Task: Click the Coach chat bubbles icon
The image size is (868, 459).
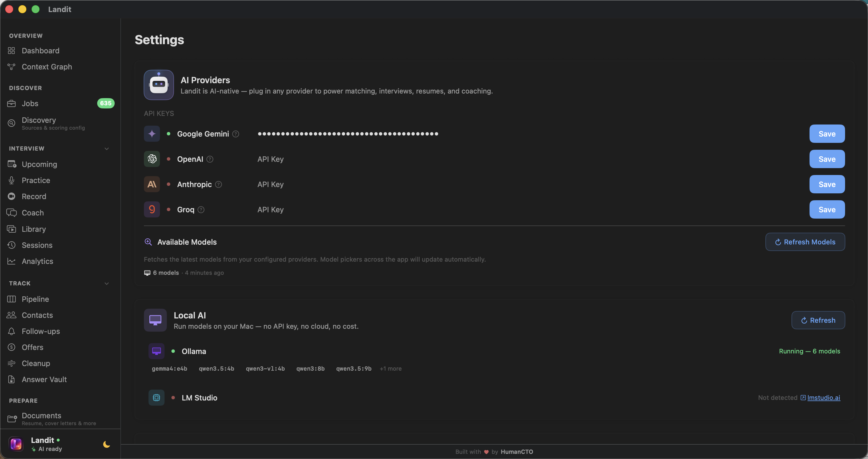Action: (x=11, y=213)
